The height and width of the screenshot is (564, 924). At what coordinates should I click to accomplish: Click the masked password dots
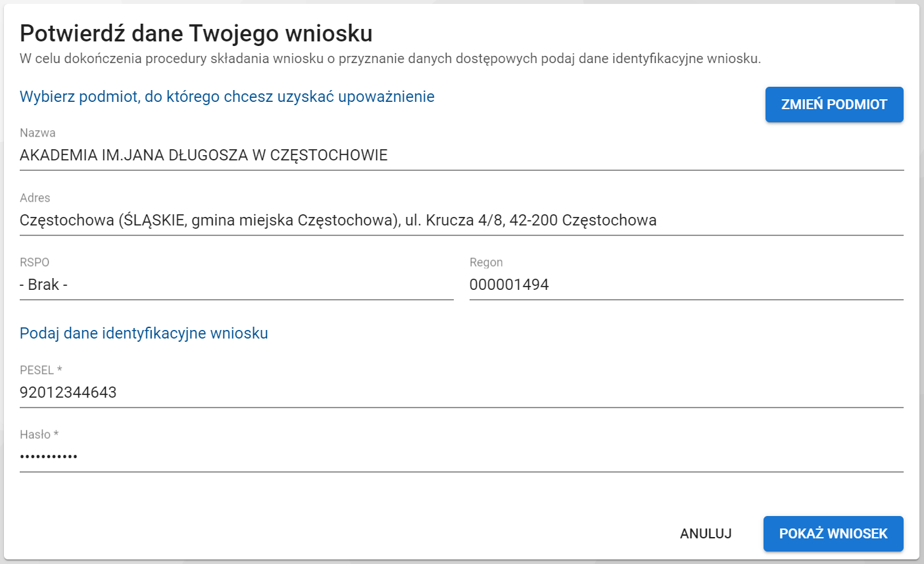pyautogui.click(x=49, y=455)
